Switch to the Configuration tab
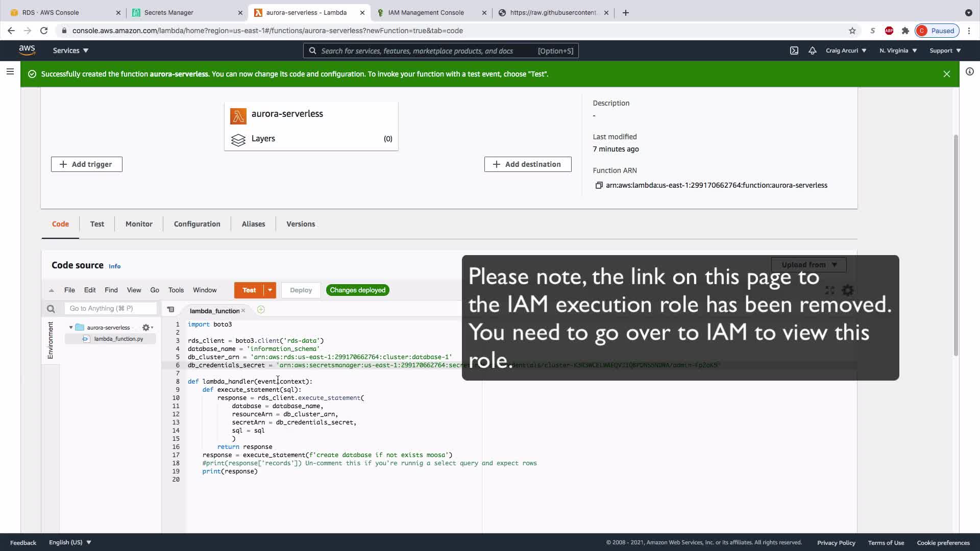This screenshot has height=551, width=980. [197, 224]
